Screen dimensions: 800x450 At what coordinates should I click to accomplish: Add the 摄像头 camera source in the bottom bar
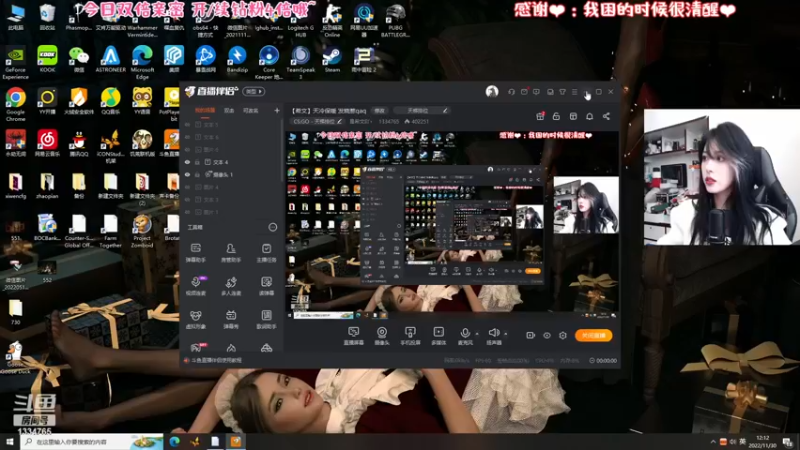pos(382,336)
